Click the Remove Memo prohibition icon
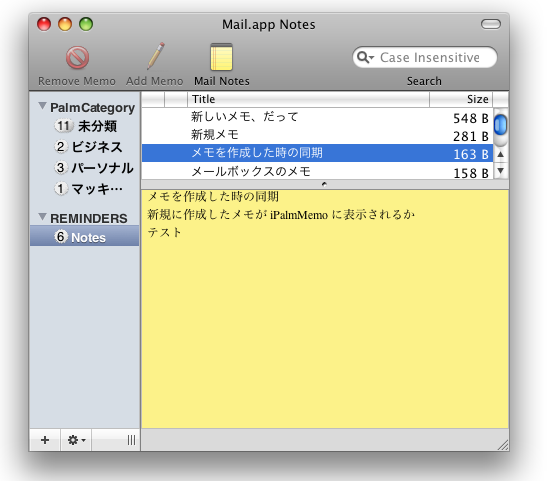Image resolution: width=549 pixels, height=481 pixels. (77, 57)
